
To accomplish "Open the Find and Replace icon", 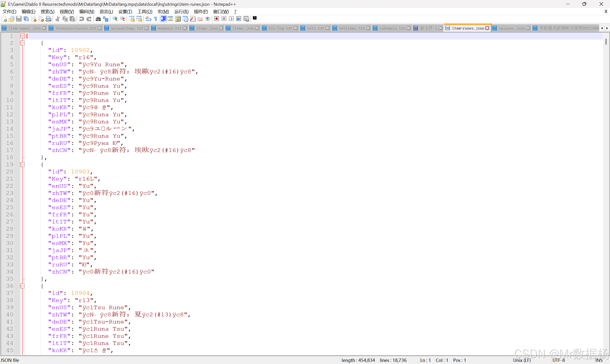I will pos(106,19).
